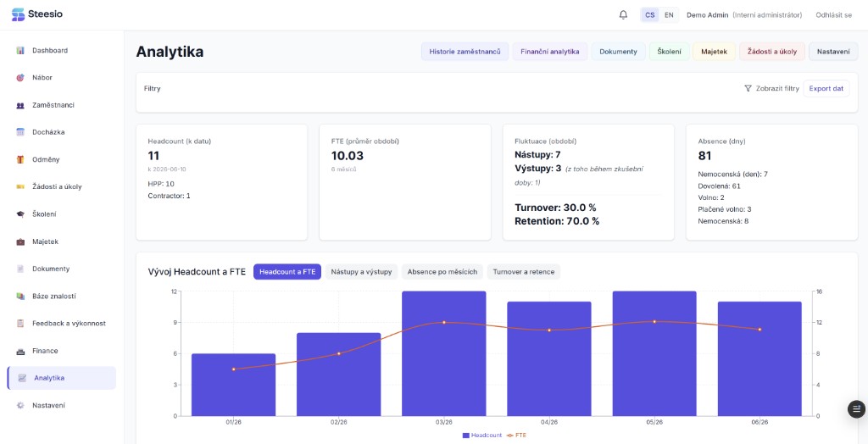Click the Dovolená: 61 entry
Image resolution: width=868 pixels, height=444 pixels.
coord(719,186)
